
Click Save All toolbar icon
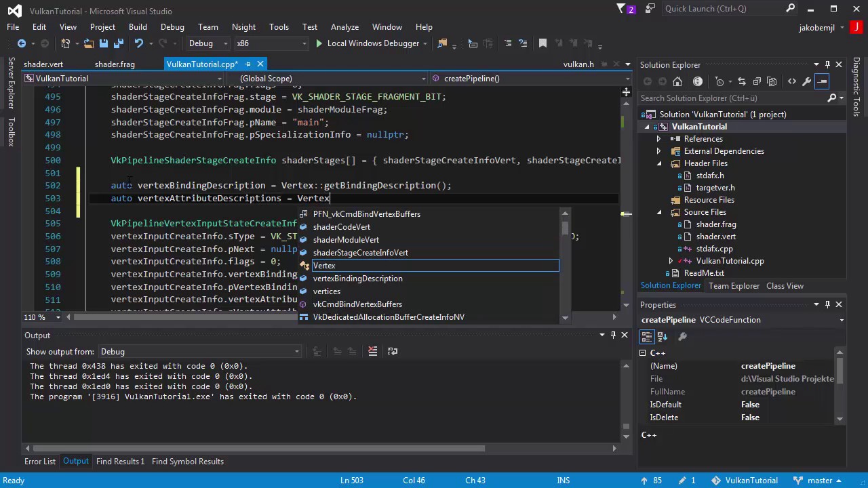[x=118, y=43]
